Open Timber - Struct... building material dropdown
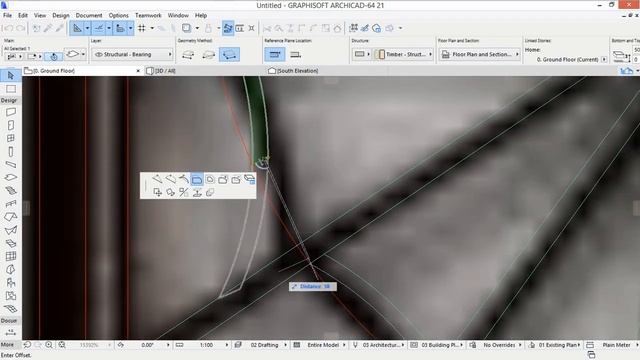 click(403, 54)
